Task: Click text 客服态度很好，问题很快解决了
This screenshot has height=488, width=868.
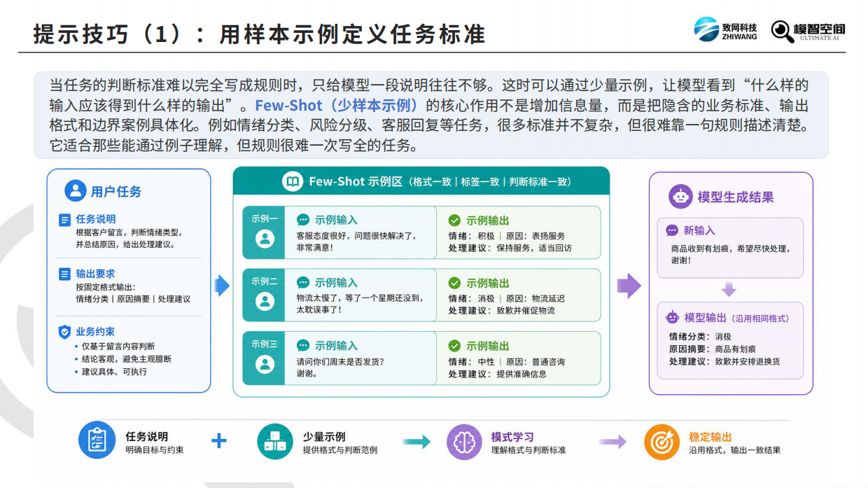Action: (x=356, y=236)
